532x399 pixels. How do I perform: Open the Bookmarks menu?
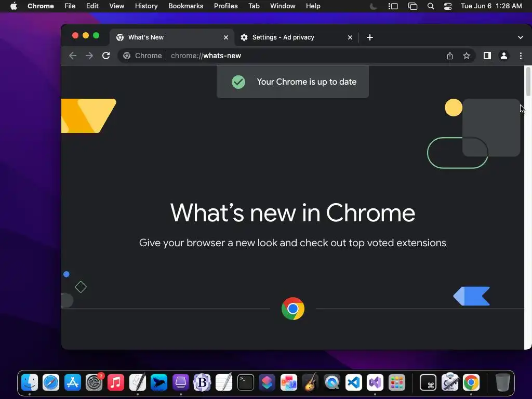186,6
